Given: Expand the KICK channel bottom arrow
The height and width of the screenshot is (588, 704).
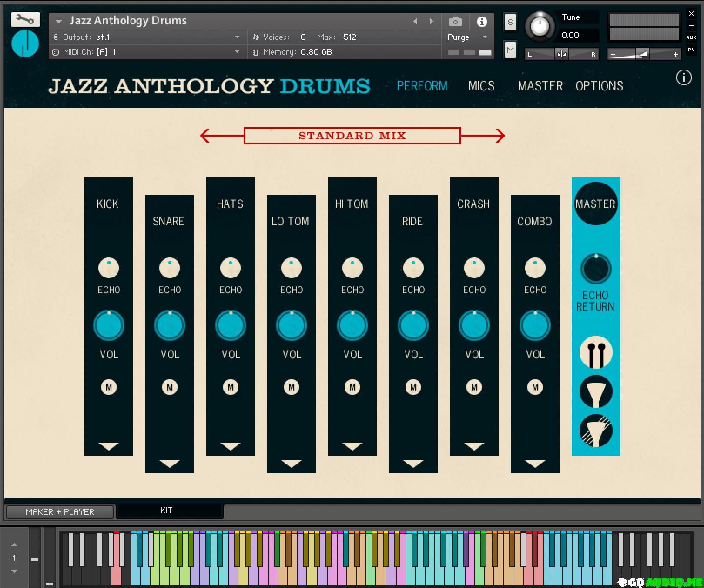Looking at the screenshot, I should click(109, 446).
